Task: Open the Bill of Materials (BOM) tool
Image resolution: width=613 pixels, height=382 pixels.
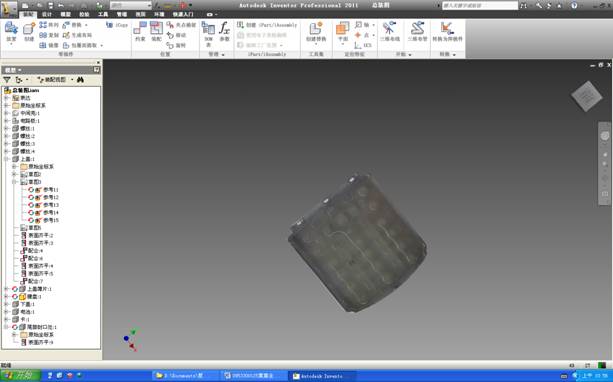Action: (208, 33)
